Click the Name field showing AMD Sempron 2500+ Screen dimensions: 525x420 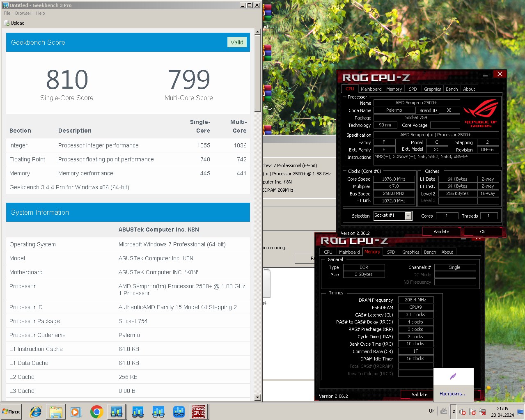coord(417,103)
